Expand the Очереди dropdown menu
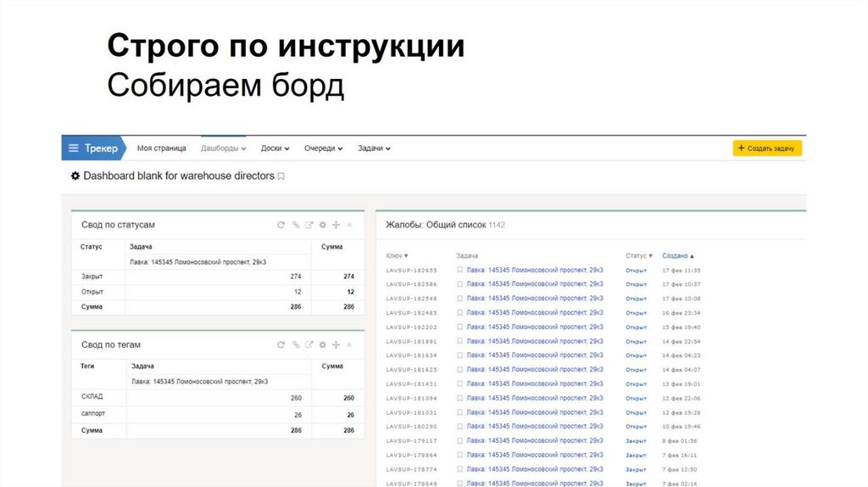 click(323, 148)
